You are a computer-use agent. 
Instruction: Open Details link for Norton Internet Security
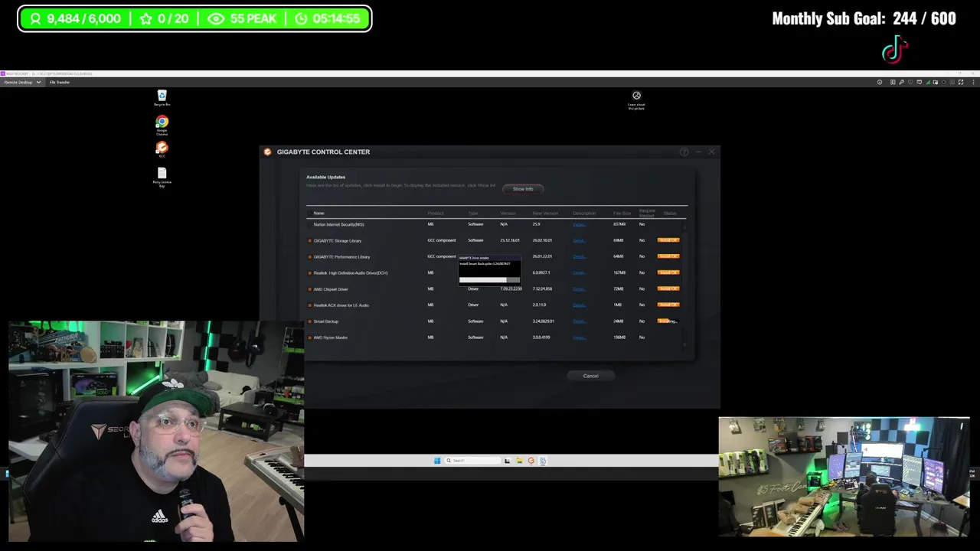point(579,224)
